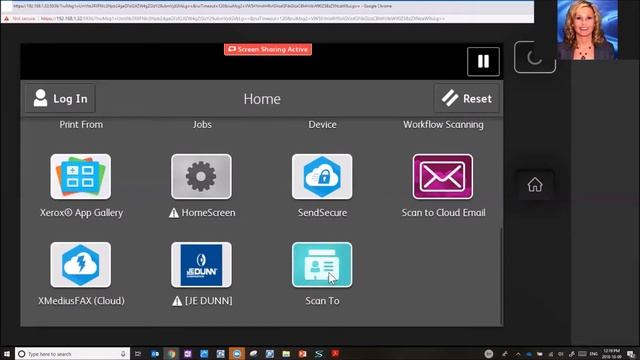This screenshot has height=360, width=640.
Task: Open the notification center icon
Action: 631,354
